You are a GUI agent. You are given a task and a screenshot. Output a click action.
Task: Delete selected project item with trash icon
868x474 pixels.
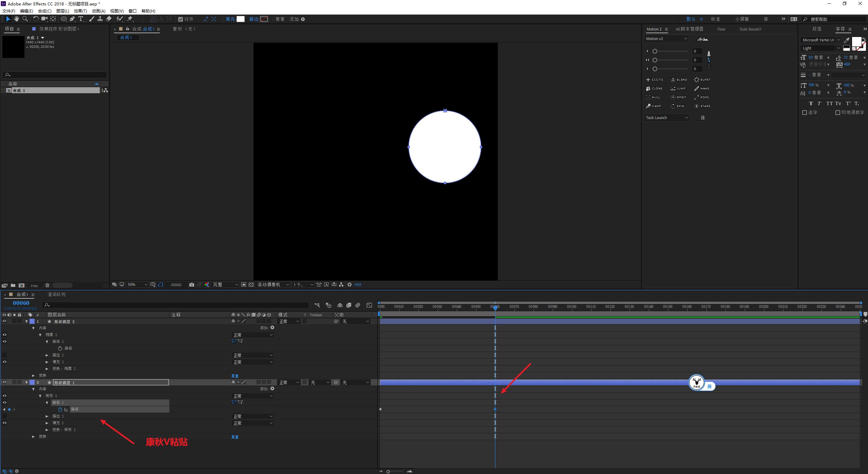click(x=48, y=285)
